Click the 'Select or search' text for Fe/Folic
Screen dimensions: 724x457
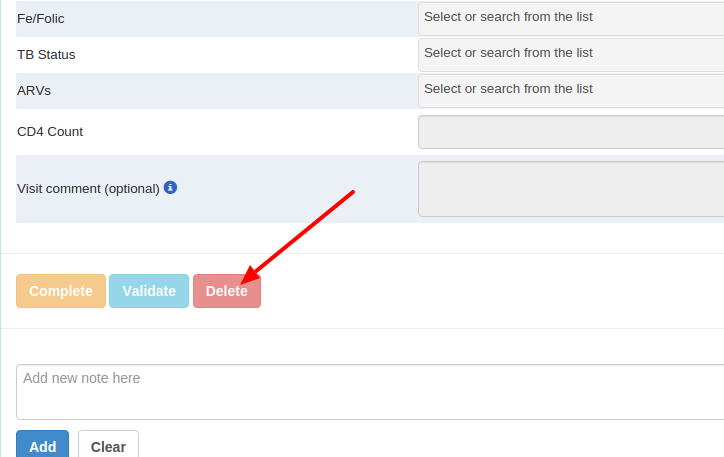[508, 17]
